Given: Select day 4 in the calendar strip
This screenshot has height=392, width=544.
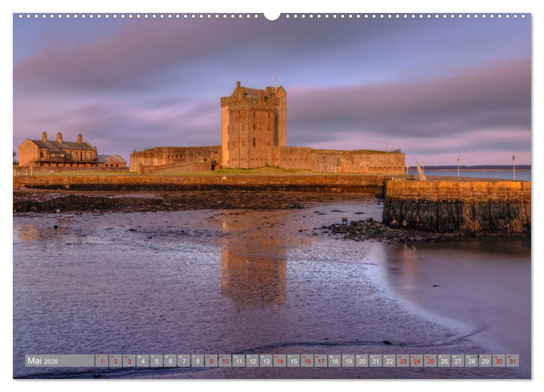Looking at the screenshot, I should (143, 361).
